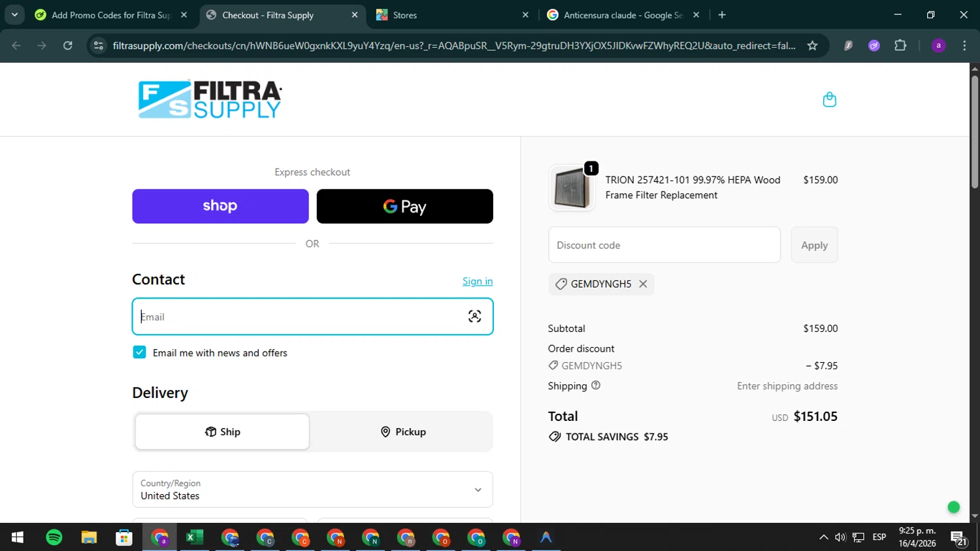Viewport: 980px width, 551px height.
Task: Select the Ship delivery option
Action: click(222, 431)
